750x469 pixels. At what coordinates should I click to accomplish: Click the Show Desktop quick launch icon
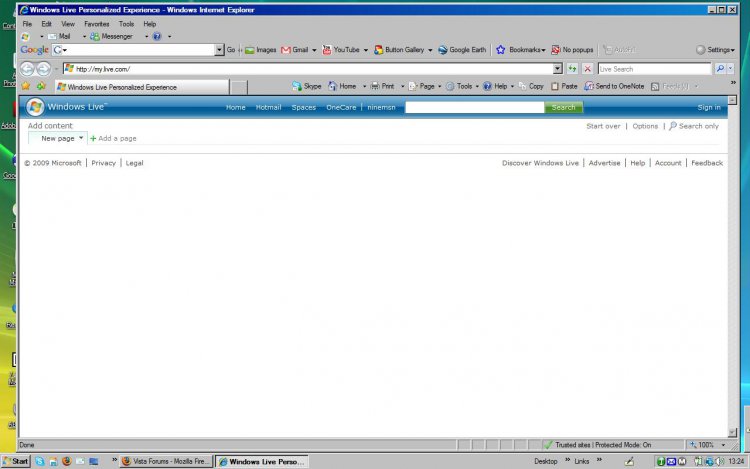point(94,461)
